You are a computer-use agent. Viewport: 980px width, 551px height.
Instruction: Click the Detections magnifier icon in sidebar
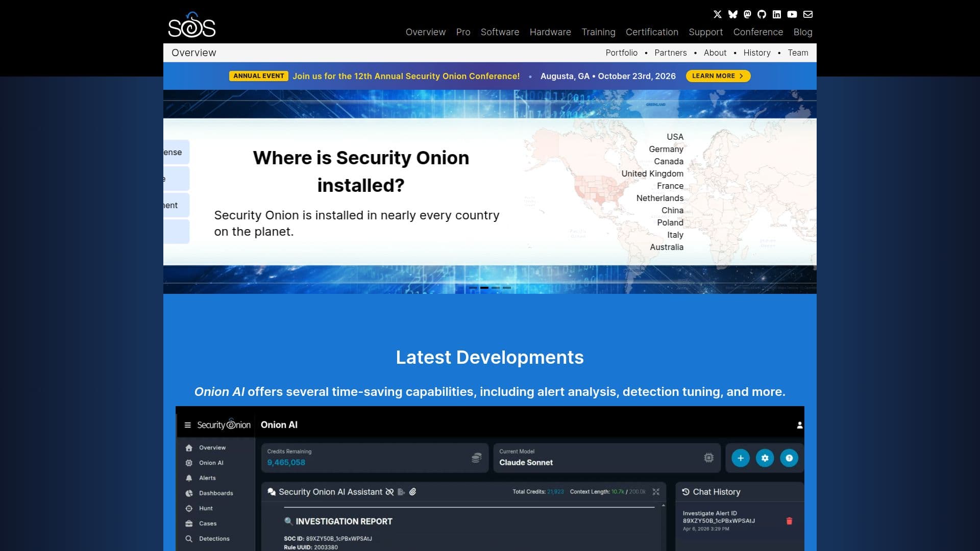click(x=189, y=539)
